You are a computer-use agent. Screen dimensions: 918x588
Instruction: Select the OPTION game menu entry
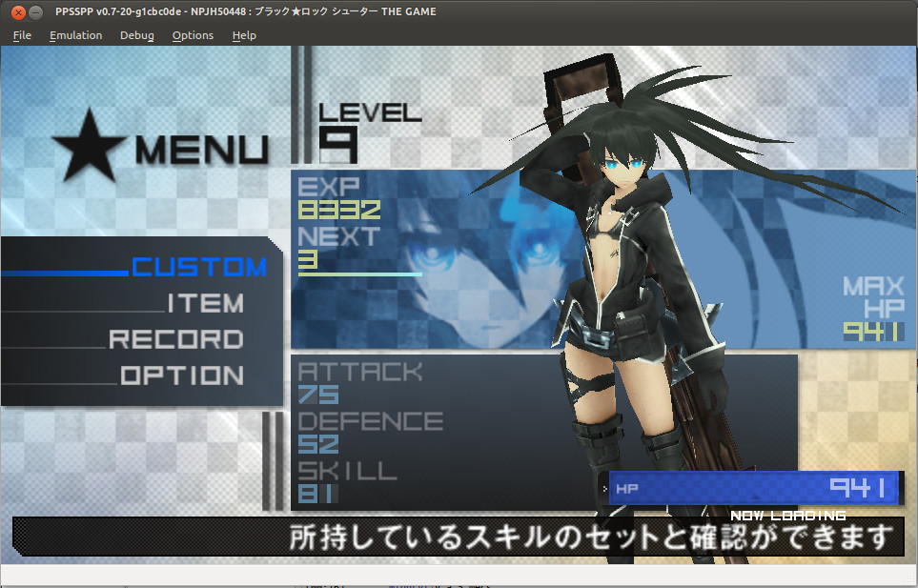pos(182,375)
